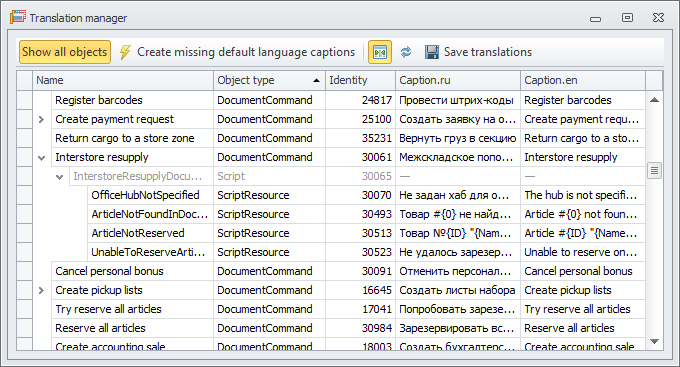The height and width of the screenshot is (367, 680).
Task: Click identity cell 30061
Action: coord(360,157)
